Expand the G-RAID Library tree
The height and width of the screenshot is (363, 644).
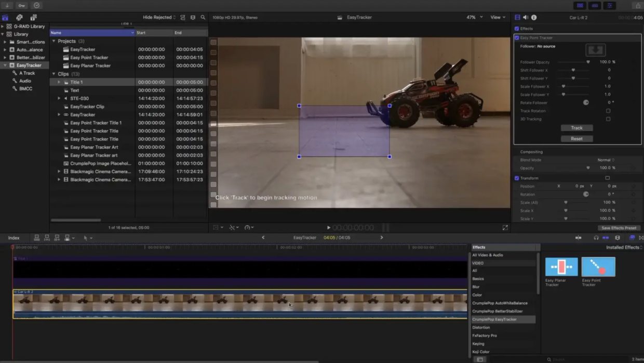[3, 26]
